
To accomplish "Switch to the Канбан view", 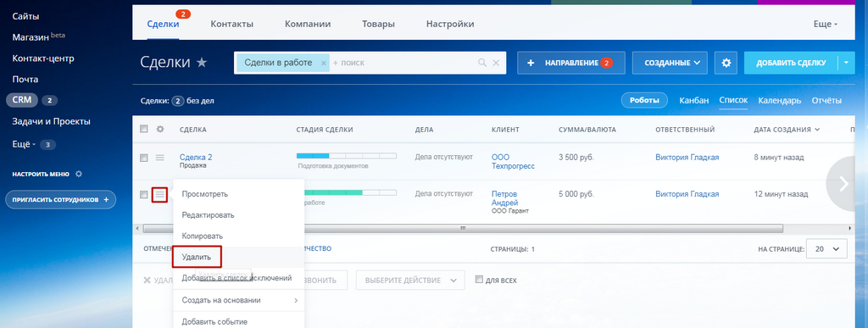I will pyautogui.click(x=693, y=101).
